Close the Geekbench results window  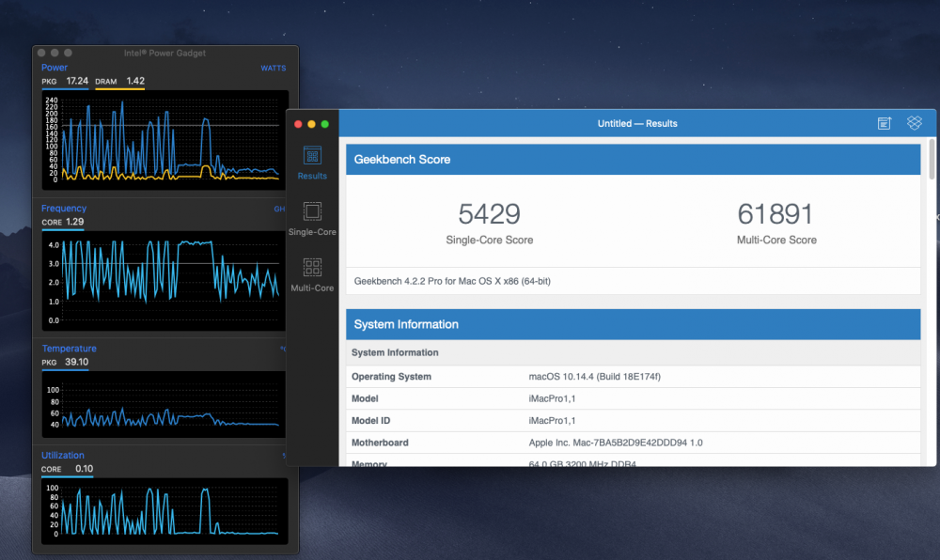[298, 124]
